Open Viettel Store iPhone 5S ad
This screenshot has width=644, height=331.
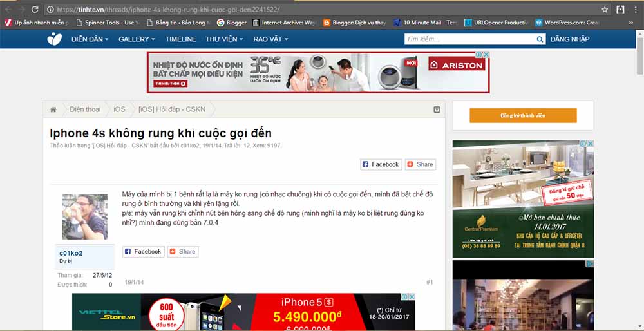pos(243,312)
